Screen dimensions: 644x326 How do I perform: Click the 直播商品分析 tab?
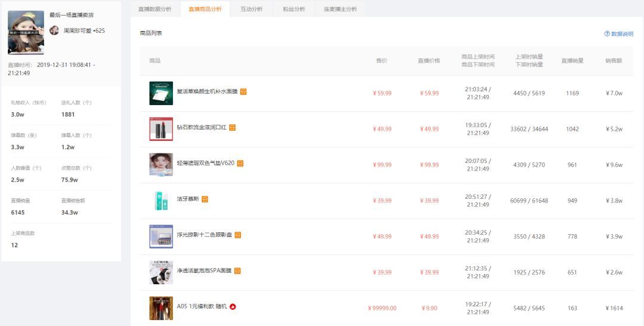[205, 9]
